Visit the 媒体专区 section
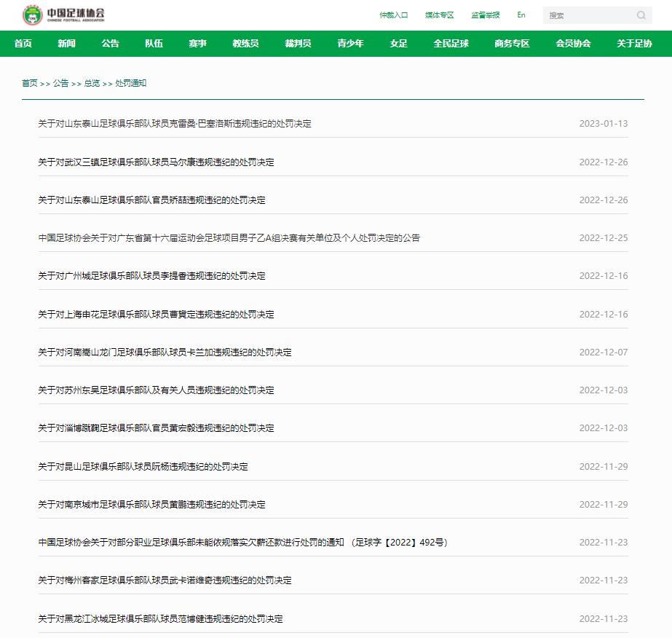 (x=439, y=15)
